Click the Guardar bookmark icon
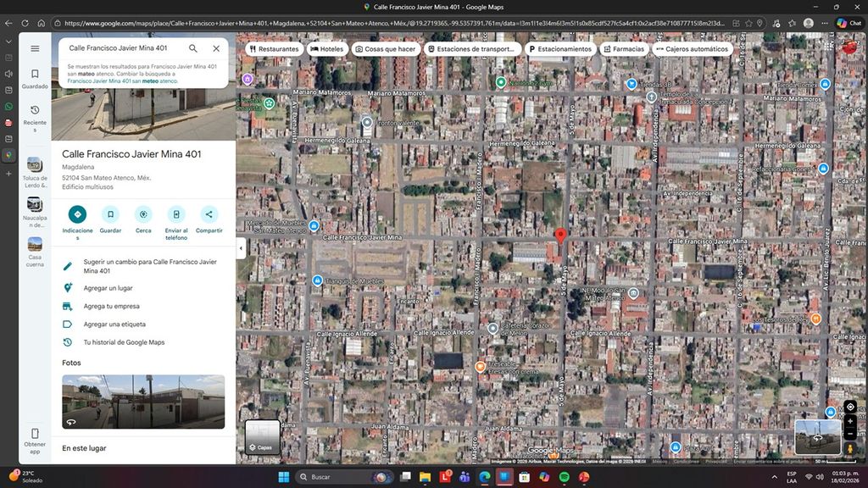The image size is (868, 488). tap(110, 214)
